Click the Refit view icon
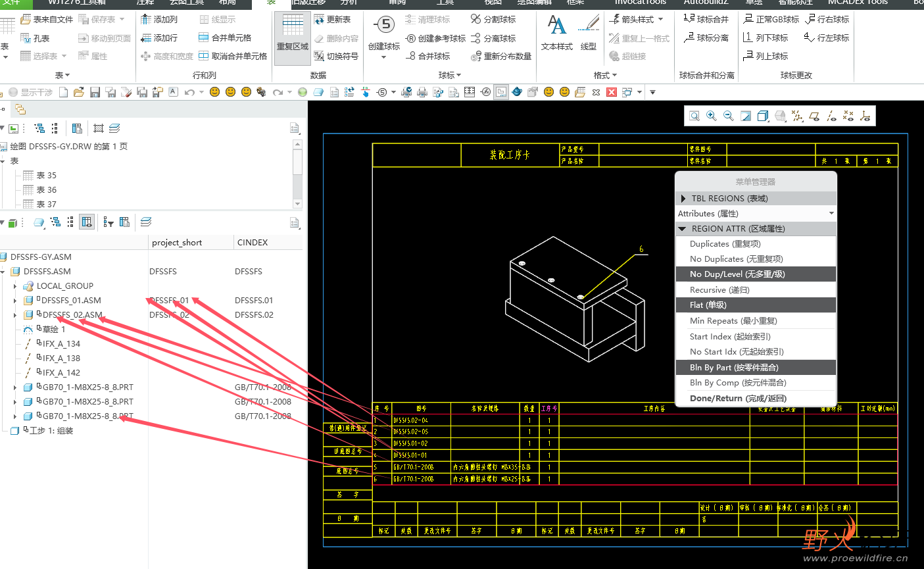 [x=694, y=116]
